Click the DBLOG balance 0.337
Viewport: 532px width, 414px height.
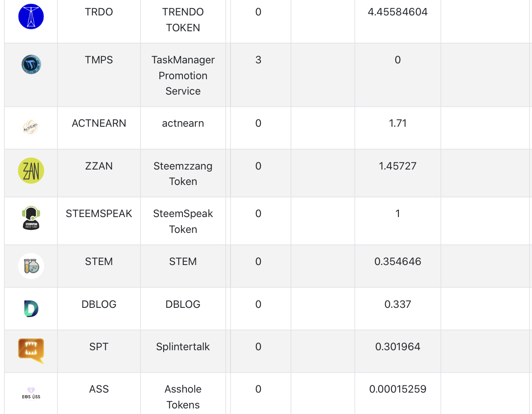point(398,304)
